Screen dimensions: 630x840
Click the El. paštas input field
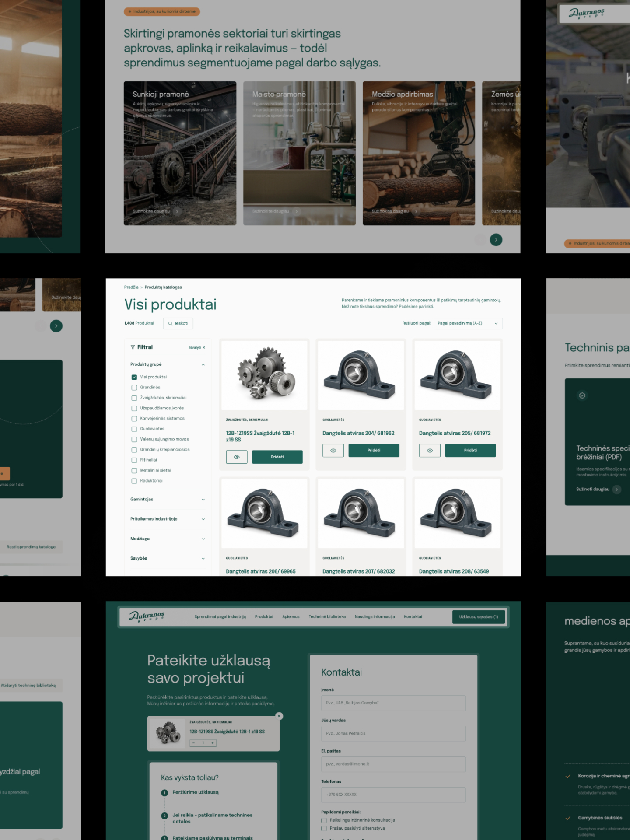[x=393, y=764]
